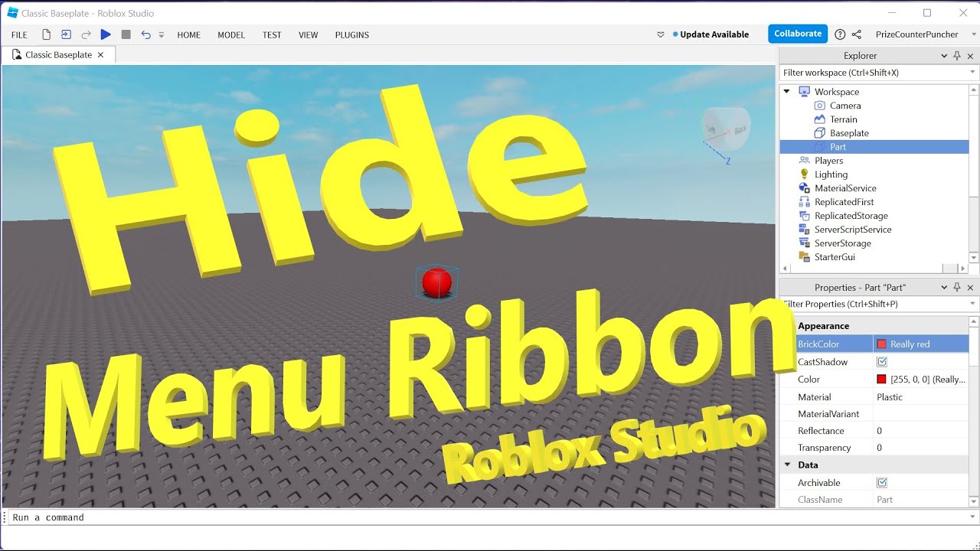Click the Players icon in Explorer
This screenshot has height=551, width=980.
[804, 161]
